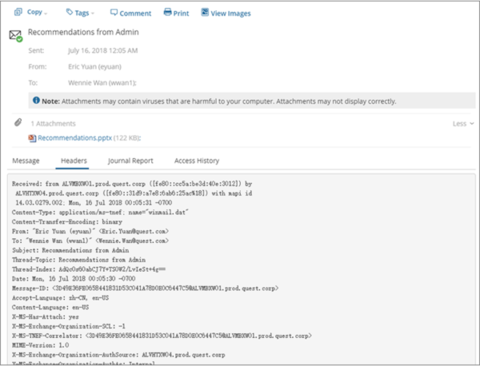Open the Copy dropdown arrow
The height and width of the screenshot is (366, 480).
click(x=46, y=13)
